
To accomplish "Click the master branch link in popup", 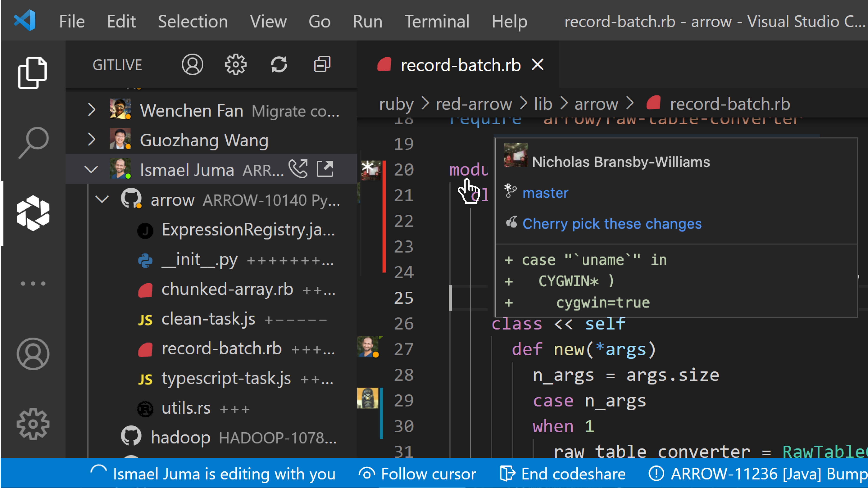I will pyautogui.click(x=545, y=193).
